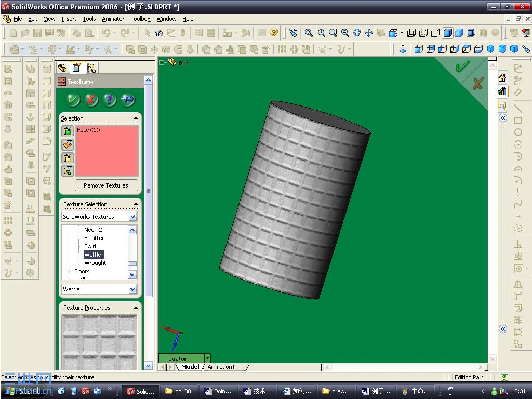This screenshot has width=532, height=399.
Task: Open the Insert menu
Action: tap(69, 19)
